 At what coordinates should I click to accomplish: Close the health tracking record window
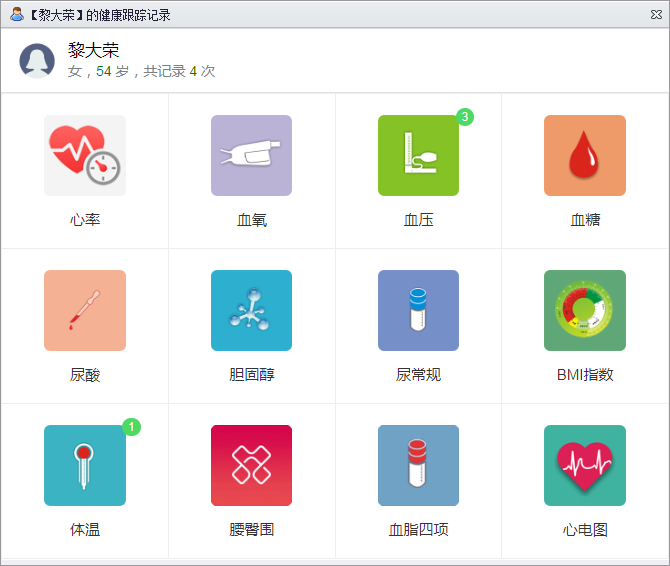(656, 15)
